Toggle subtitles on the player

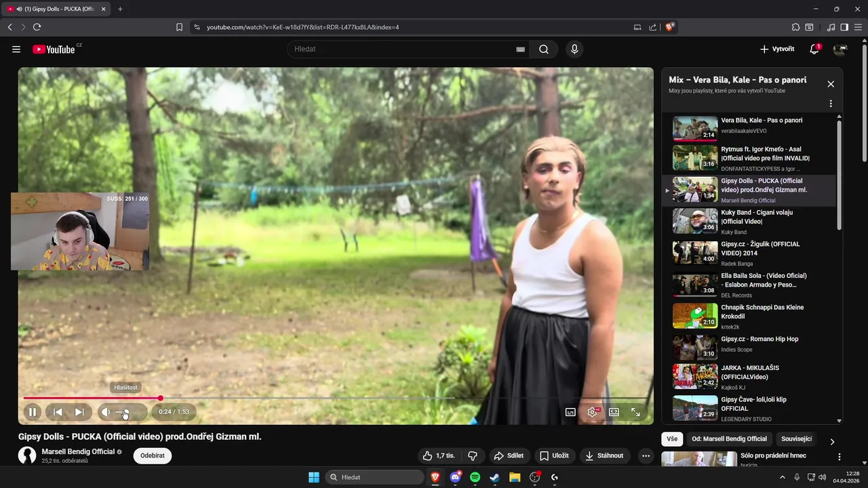click(x=570, y=411)
